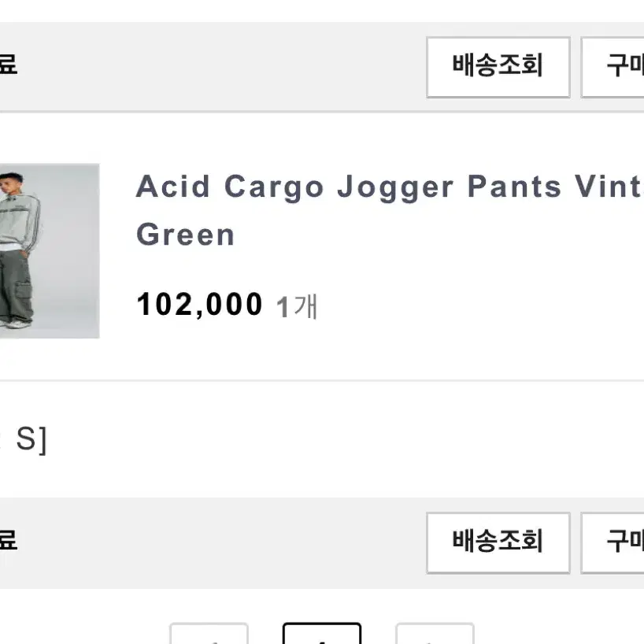Click the word Jogger in product title

[x=395, y=187]
